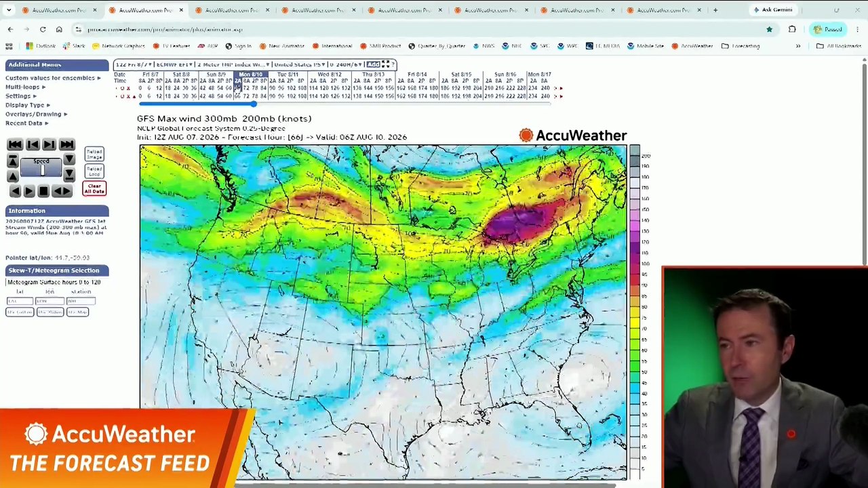Click the lon input field
This screenshot has height=488, width=868.
point(50,301)
